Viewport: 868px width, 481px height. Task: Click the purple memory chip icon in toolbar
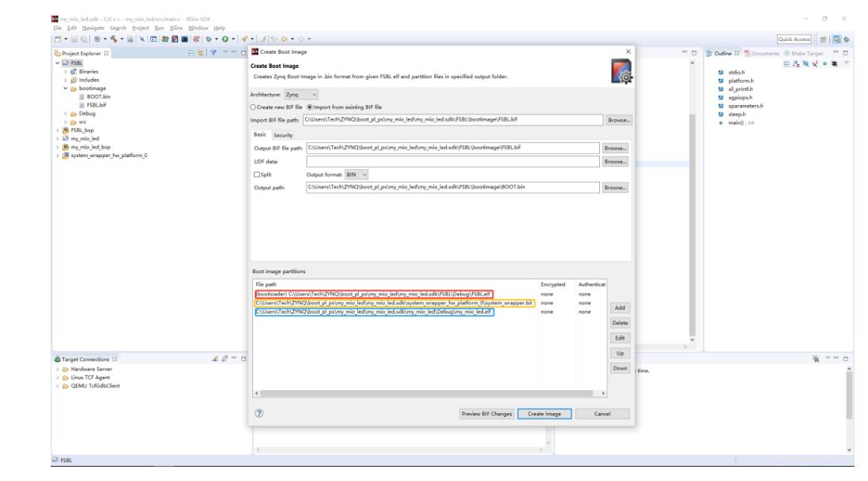tap(175, 39)
